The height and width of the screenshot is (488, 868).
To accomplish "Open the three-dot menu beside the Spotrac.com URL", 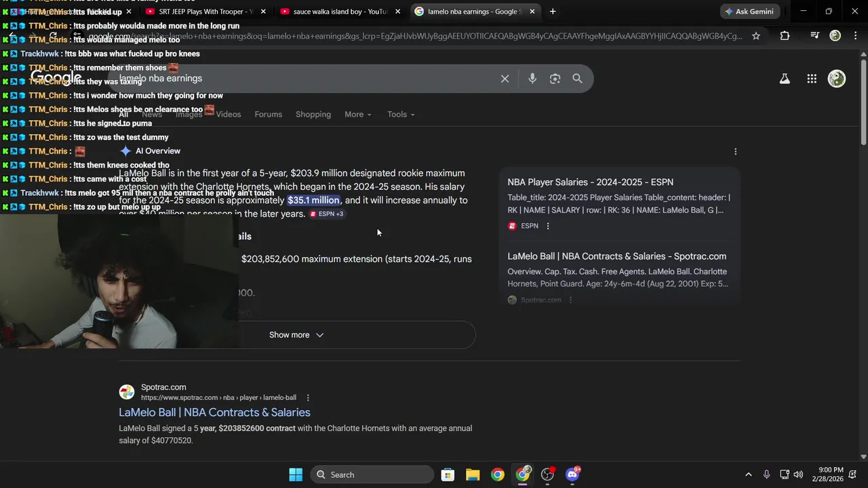I will click(308, 398).
